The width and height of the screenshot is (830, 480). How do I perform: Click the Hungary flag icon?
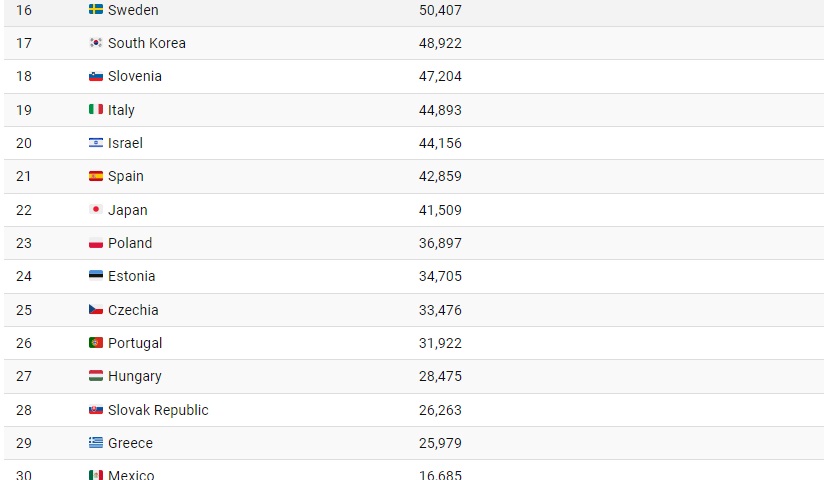tap(96, 376)
